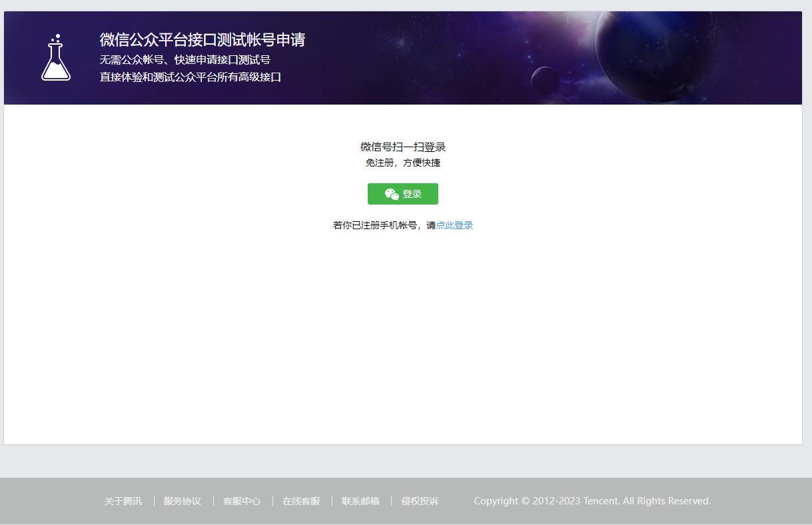812x525 pixels.
Task: Click the separator between 关于腾讯 and 服务协议
Action: pos(153,500)
